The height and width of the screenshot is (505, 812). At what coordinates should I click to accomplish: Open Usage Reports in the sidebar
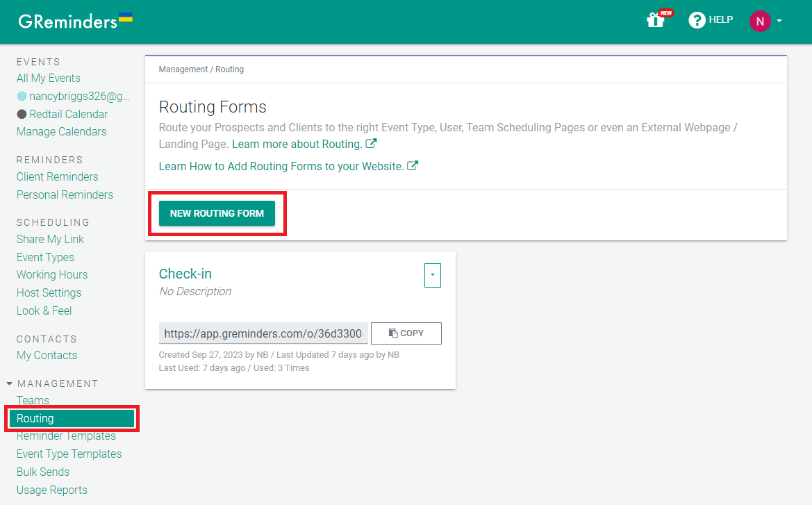click(51, 490)
